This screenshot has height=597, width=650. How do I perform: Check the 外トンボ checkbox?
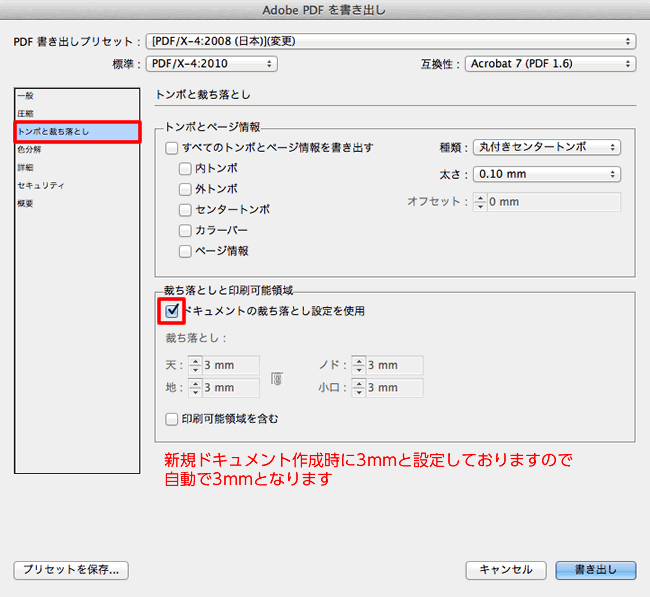click(x=185, y=189)
